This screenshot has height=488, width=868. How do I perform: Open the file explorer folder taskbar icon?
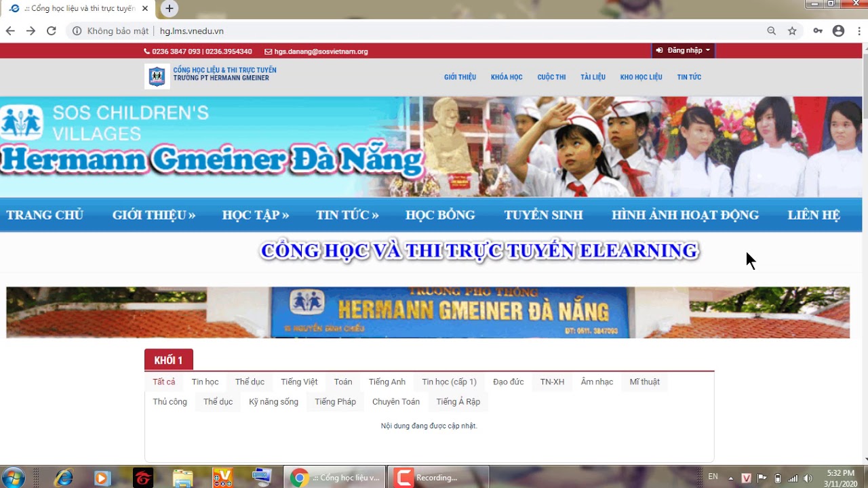pos(183,478)
